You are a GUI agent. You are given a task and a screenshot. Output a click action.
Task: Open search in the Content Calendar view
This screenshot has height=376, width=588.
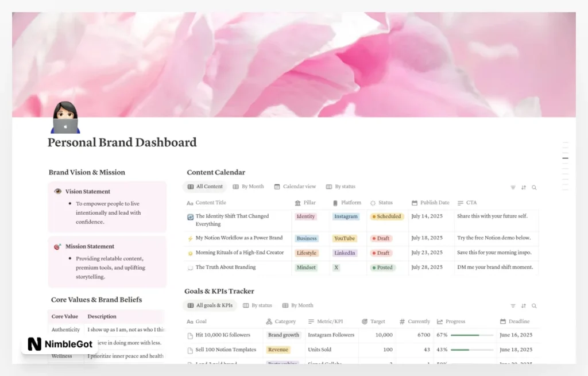point(534,187)
